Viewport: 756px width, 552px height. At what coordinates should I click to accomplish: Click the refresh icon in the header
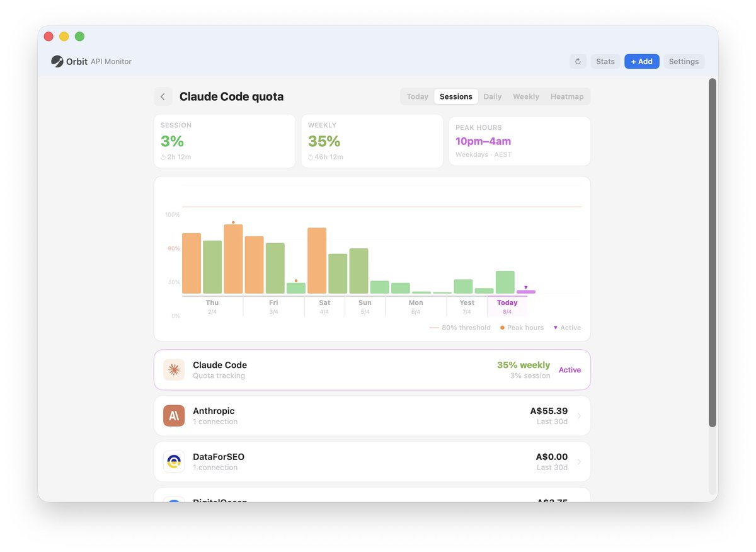[578, 61]
